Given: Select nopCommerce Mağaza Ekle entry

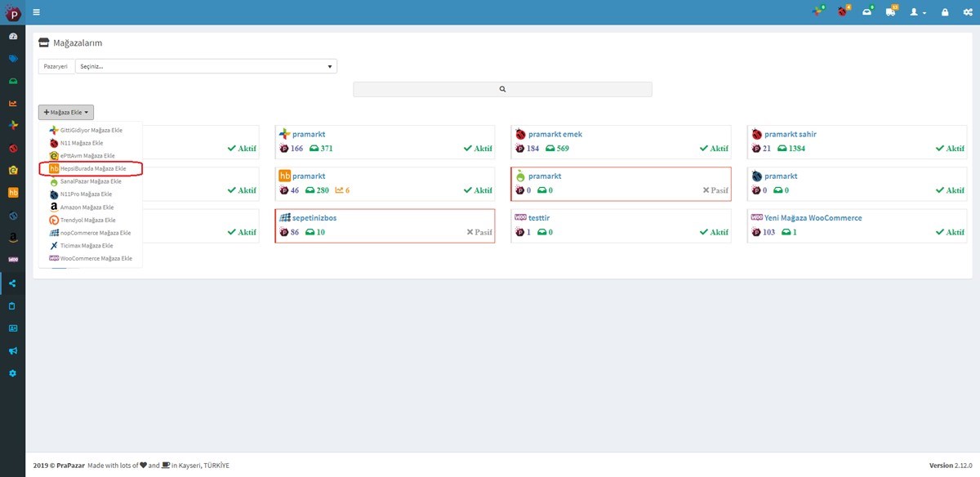Looking at the screenshot, I should pyautogui.click(x=91, y=233).
